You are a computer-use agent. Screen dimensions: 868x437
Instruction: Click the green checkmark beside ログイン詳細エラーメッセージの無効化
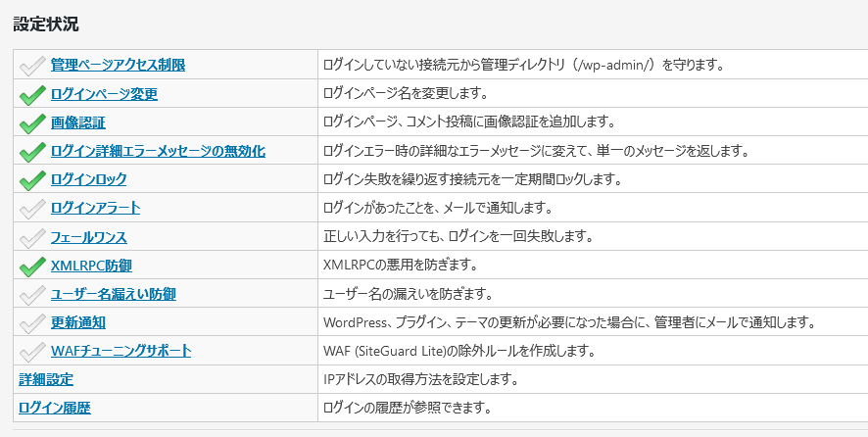pyautogui.click(x=32, y=152)
